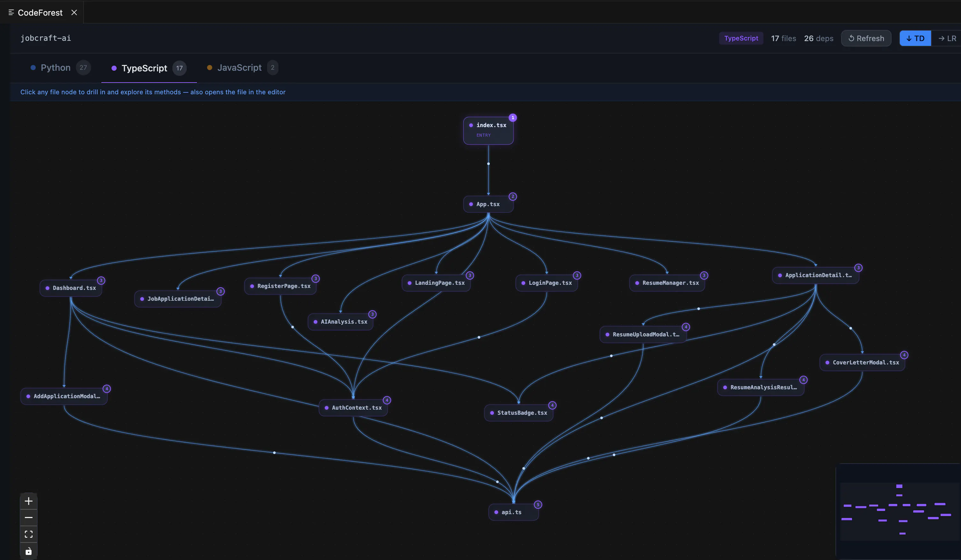This screenshot has height=560, width=961.
Task: Click the depth badge on JobApplicationDetai…
Action: 220,291
